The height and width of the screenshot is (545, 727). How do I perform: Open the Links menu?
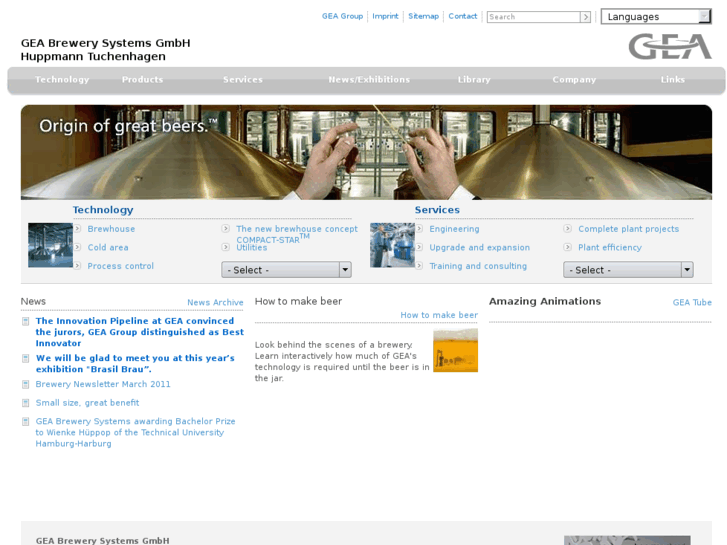click(x=673, y=80)
